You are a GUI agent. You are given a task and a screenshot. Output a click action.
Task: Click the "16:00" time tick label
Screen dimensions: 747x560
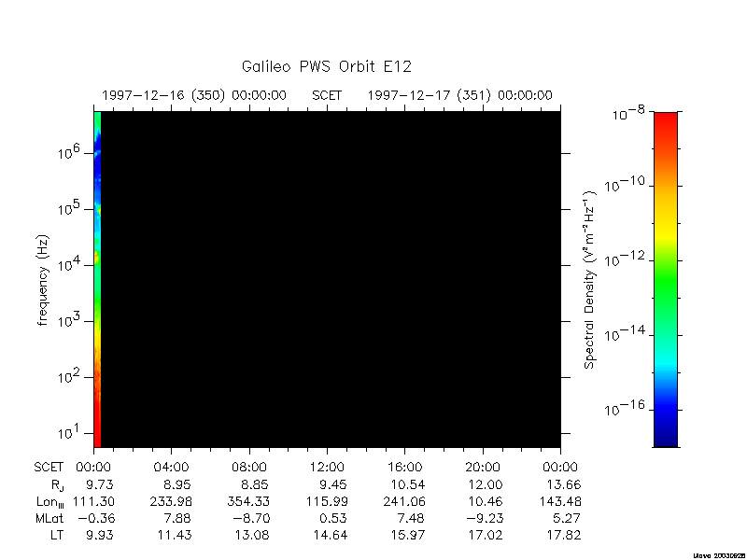(404, 468)
